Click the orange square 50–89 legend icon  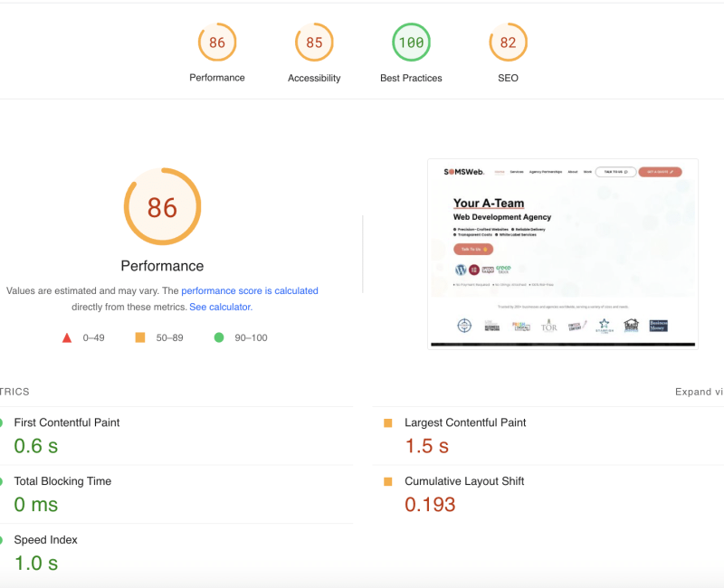[140, 337]
